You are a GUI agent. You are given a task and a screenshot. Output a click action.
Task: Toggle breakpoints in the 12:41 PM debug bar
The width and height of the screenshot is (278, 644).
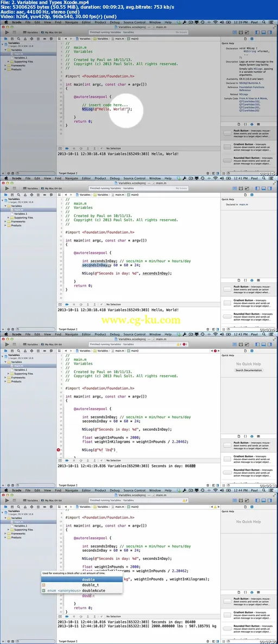pyautogui.click(x=67, y=304)
